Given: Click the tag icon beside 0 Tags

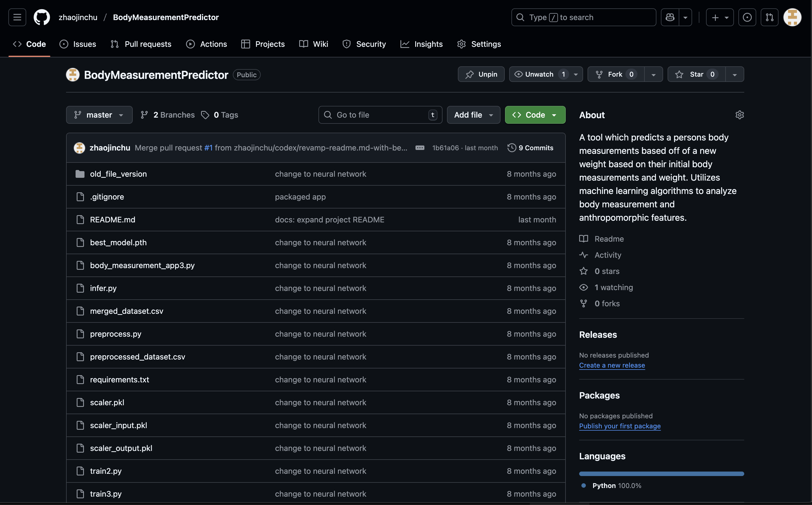Looking at the screenshot, I should [205, 115].
